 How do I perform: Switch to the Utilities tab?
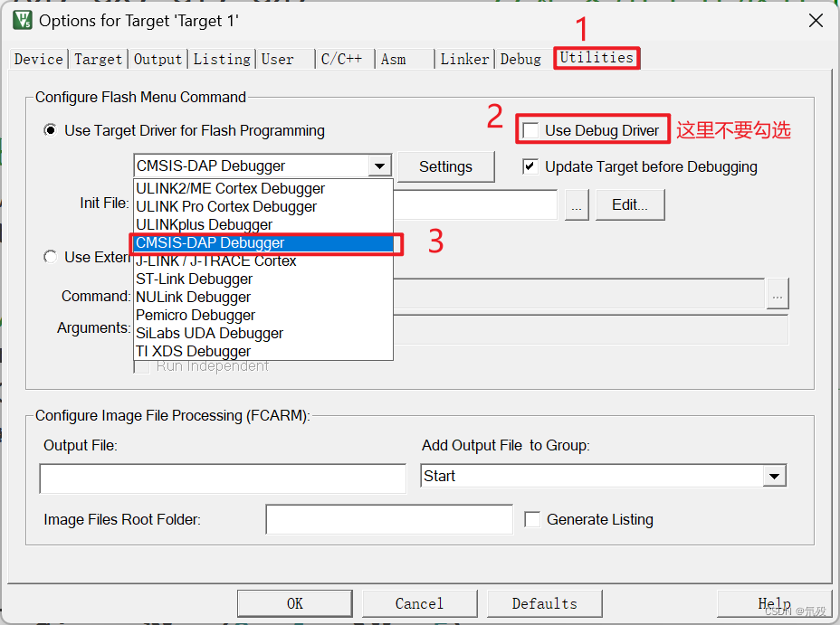(597, 58)
